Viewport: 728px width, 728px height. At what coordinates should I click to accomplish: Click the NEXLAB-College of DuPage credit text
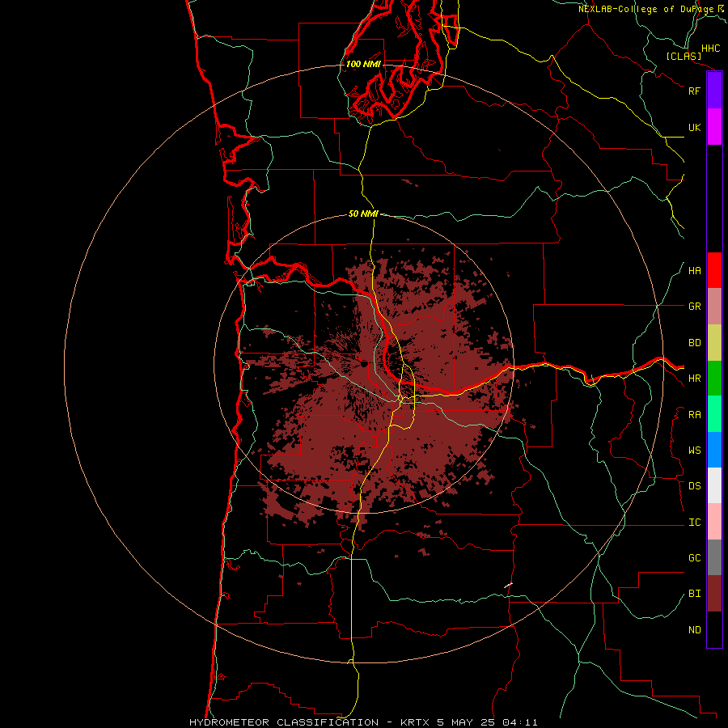tap(646, 9)
